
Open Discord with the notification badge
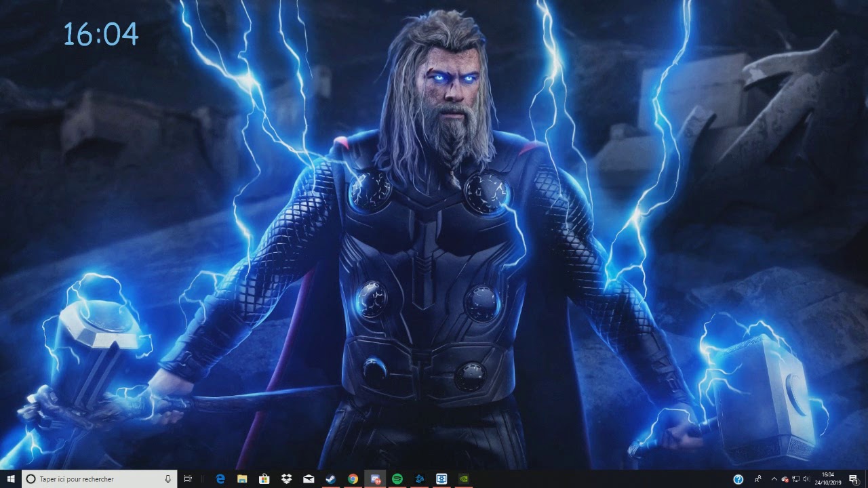click(x=375, y=479)
